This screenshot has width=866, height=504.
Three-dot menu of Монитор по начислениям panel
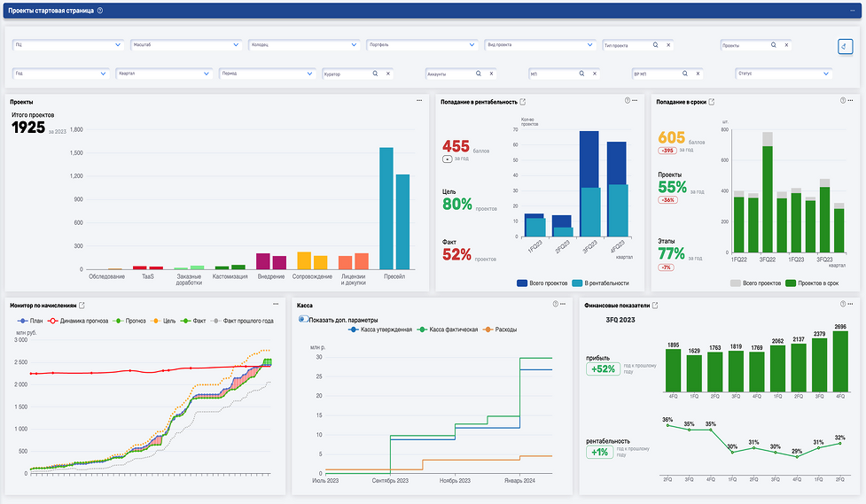[276, 304]
